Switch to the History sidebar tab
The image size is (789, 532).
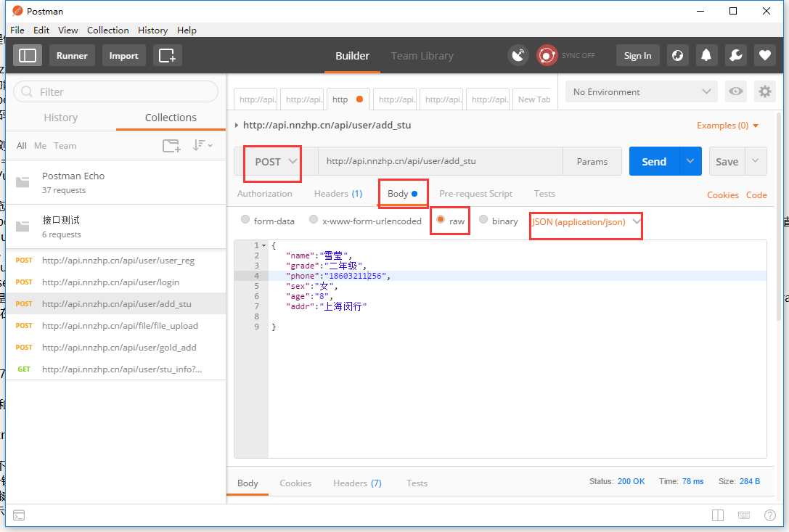(x=60, y=118)
